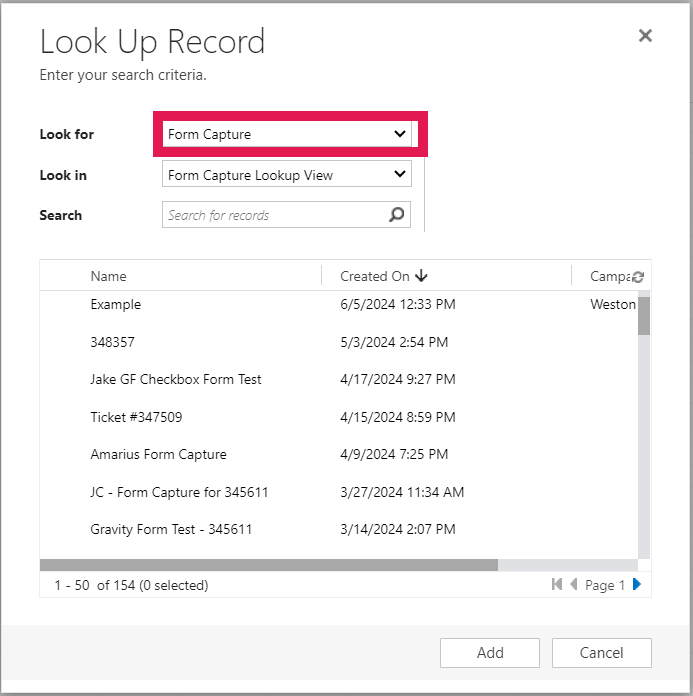
Task: Sort by the Created On column header
Action: point(375,276)
